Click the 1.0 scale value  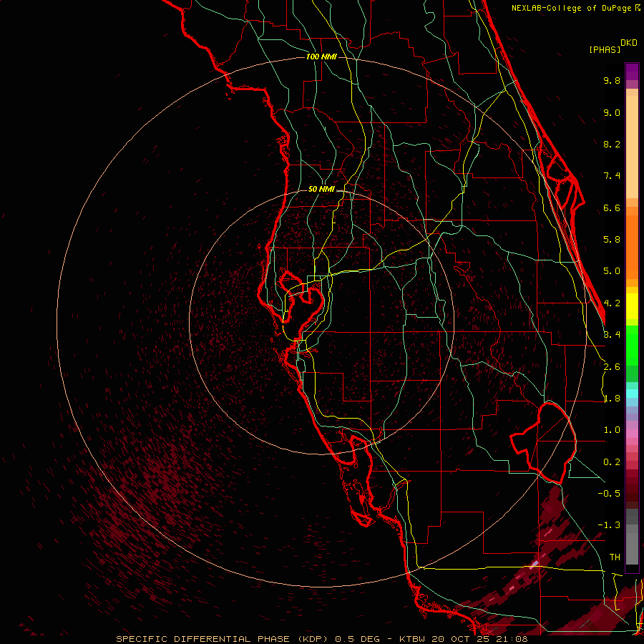(612, 430)
